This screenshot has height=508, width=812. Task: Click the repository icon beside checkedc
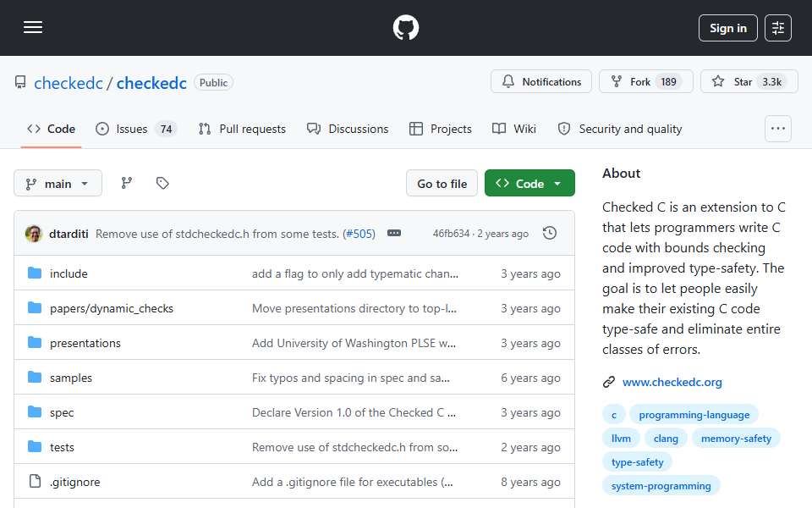(x=20, y=82)
